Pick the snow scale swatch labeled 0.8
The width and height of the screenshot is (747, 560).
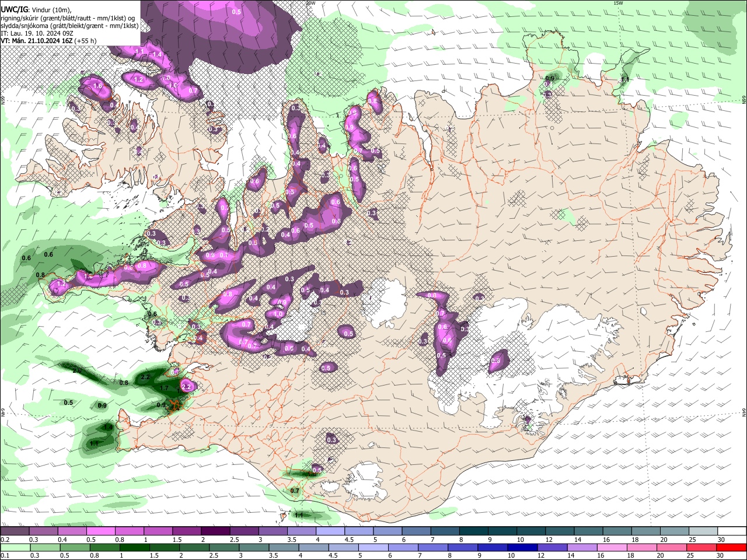tap(129, 531)
